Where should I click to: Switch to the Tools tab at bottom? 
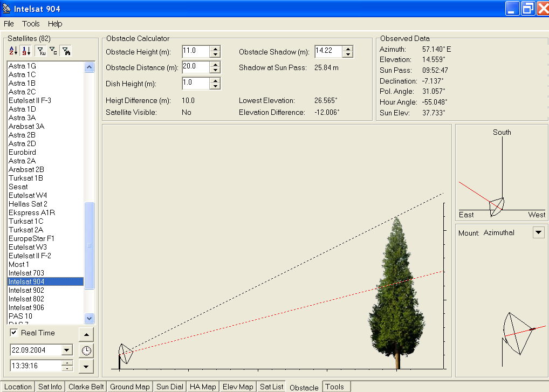click(335, 387)
